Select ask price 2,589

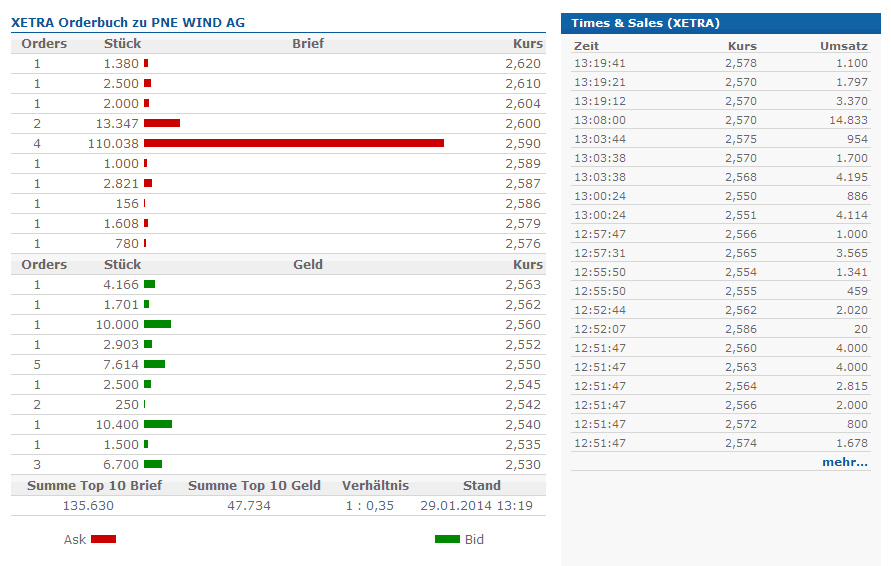click(x=523, y=164)
